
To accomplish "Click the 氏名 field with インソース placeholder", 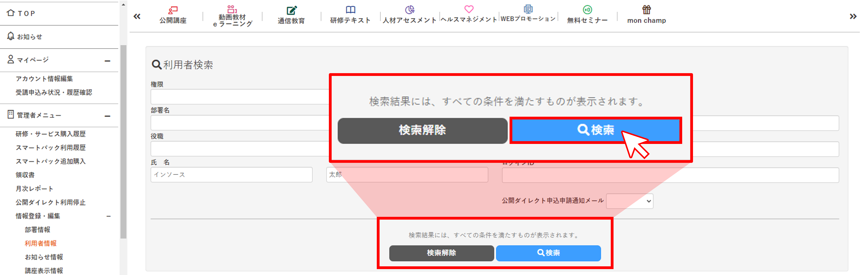I will pyautogui.click(x=231, y=175).
